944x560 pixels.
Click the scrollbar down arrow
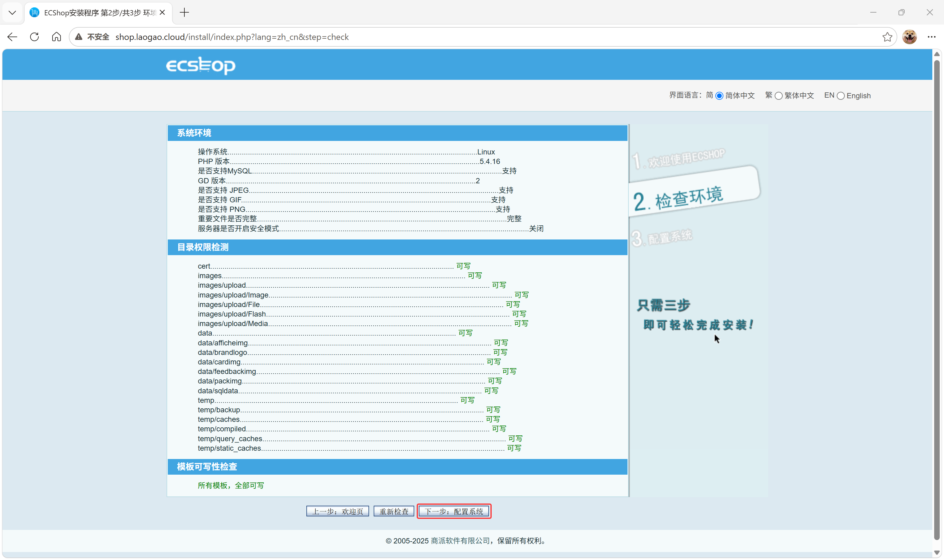(x=936, y=552)
